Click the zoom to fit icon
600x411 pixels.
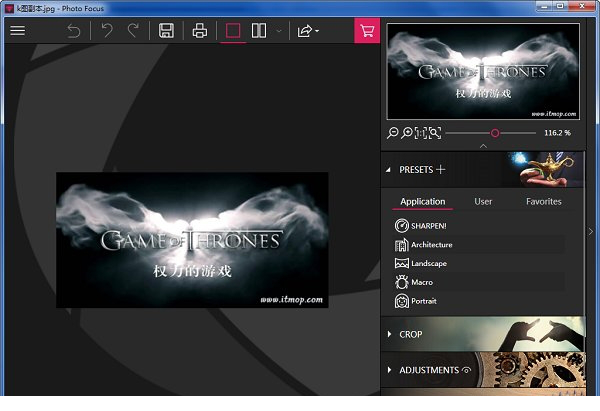pos(435,133)
